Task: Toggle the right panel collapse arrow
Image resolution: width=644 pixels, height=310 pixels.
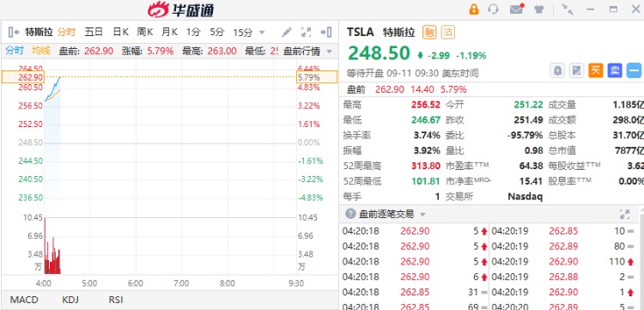Action: click(x=326, y=32)
